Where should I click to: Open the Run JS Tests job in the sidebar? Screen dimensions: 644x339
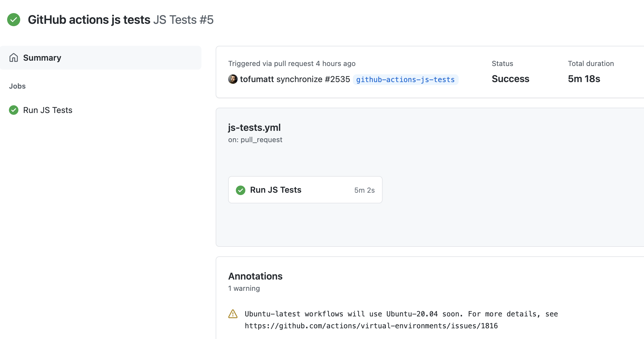[x=48, y=110]
